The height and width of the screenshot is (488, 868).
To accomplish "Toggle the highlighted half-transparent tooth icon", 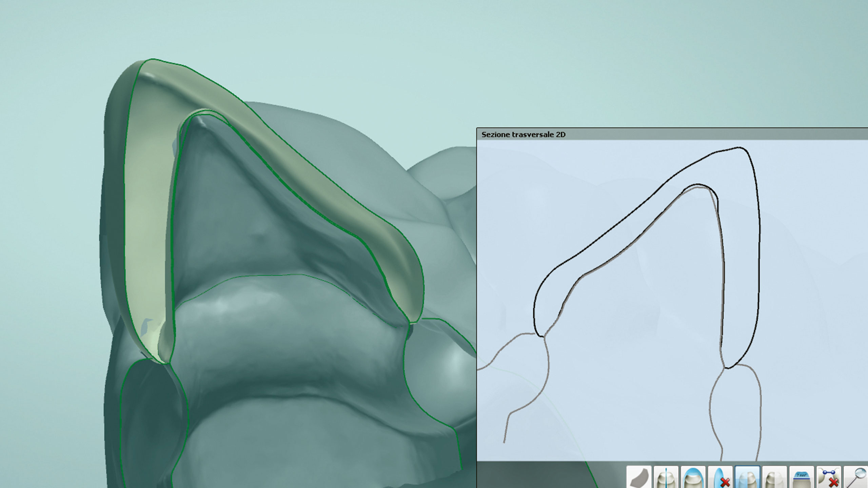I will pos(747,477).
